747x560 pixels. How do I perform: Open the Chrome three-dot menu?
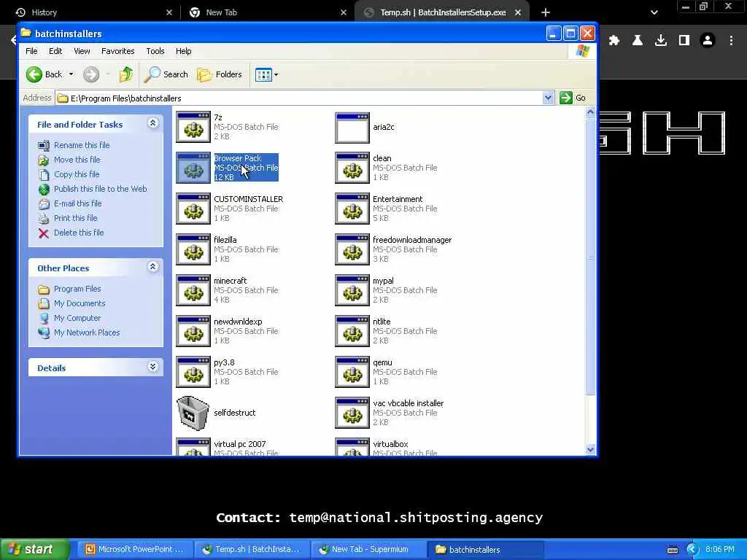click(x=731, y=41)
